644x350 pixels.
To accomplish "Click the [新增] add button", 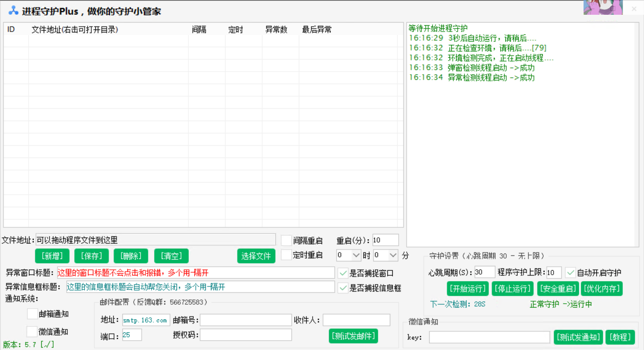I will coord(52,256).
